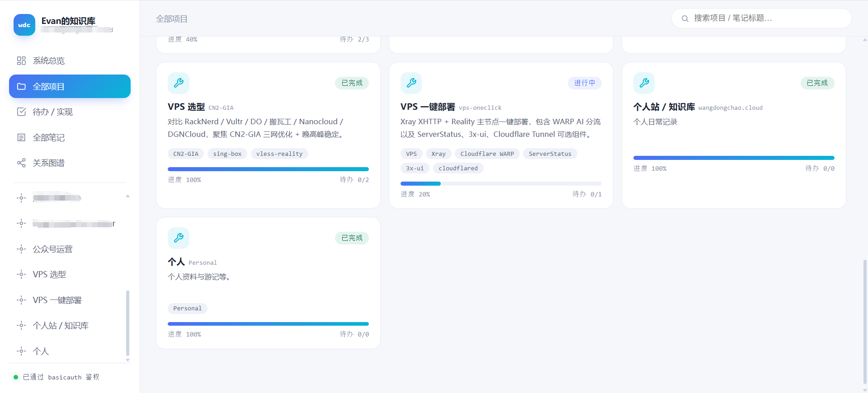The image size is (868, 393).
Task: Click the ServerStatus tag
Action: coord(550,154)
